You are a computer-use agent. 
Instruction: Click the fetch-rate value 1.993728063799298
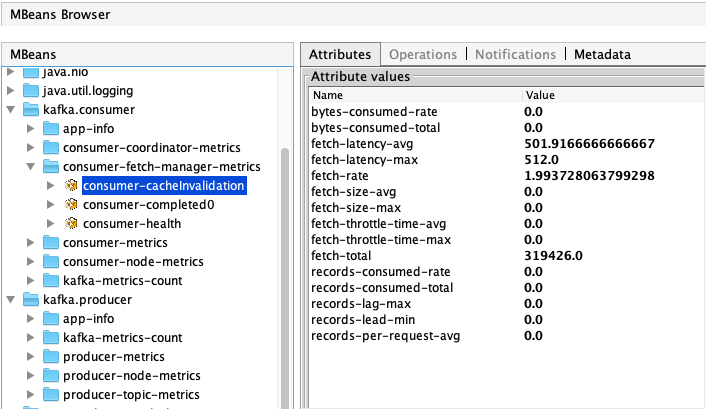click(589, 176)
